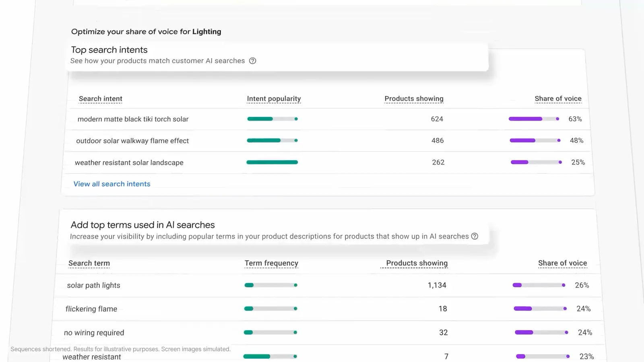Viewport: 644px width, 362px height.
Task: Click the 32 products showing value
Action: coord(444,332)
